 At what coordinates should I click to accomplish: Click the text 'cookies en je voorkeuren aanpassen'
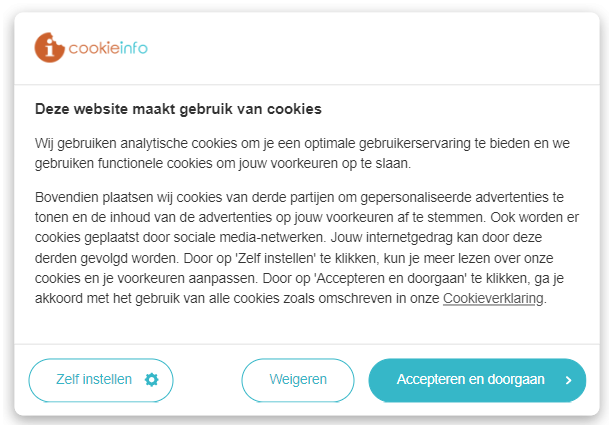[x=142, y=279]
